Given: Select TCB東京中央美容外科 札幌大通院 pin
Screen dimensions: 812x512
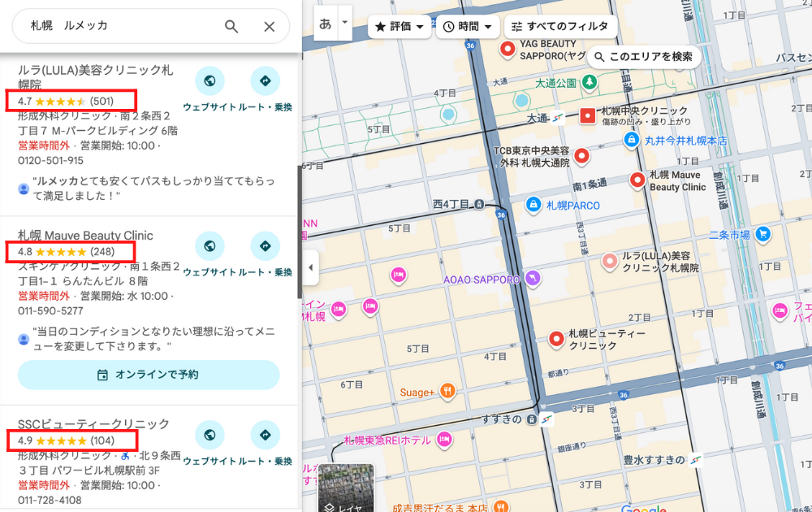Looking at the screenshot, I should pyautogui.click(x=582, y=155).
